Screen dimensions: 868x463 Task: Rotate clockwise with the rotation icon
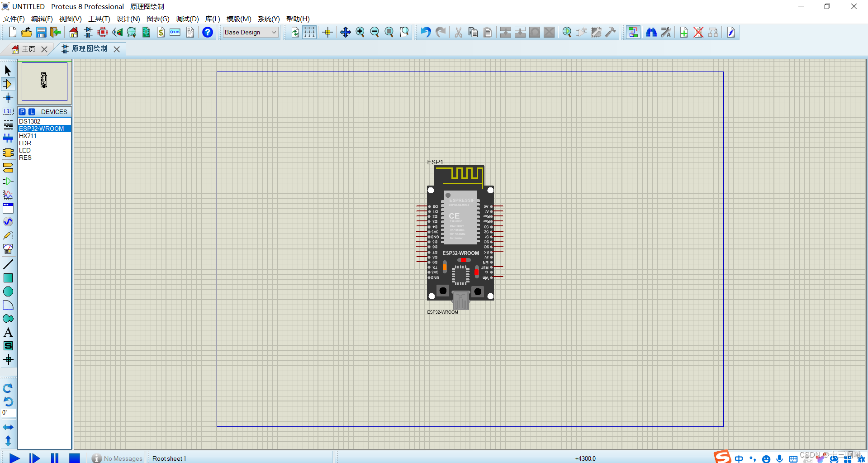click(x=8, y=388)
